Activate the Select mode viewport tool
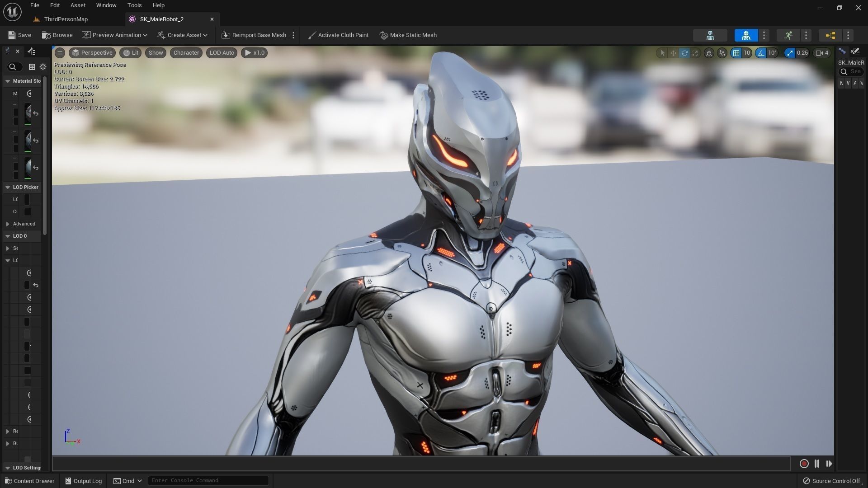Image resolution: width=868 pixels, height=488 pixels. pos(662,53)
